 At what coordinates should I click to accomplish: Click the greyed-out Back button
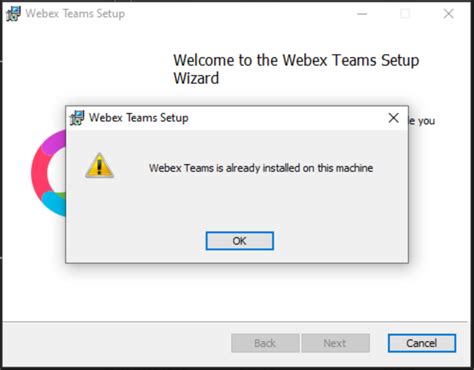265,343
